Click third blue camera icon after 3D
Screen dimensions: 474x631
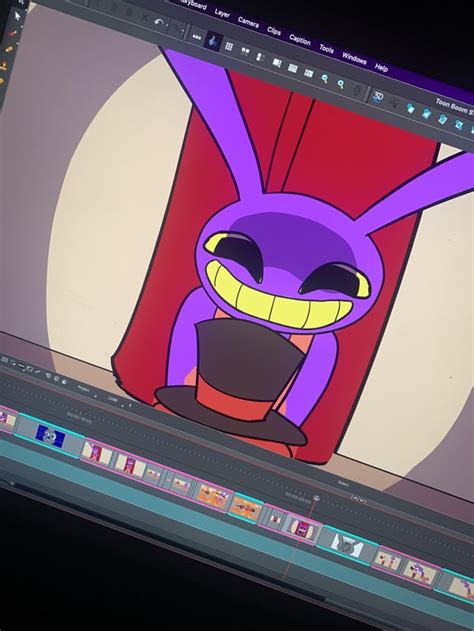click(x=443, y=119)
